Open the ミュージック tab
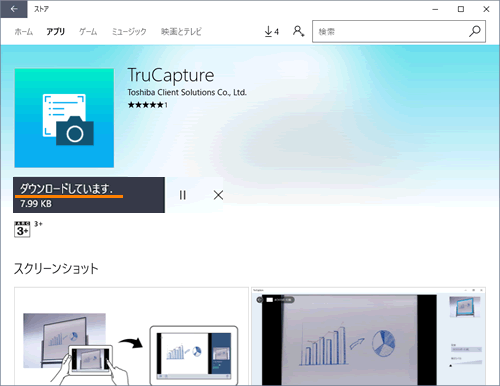Viewport: 500px width, 386px height. pyautogui.click(x=129, y=32)
